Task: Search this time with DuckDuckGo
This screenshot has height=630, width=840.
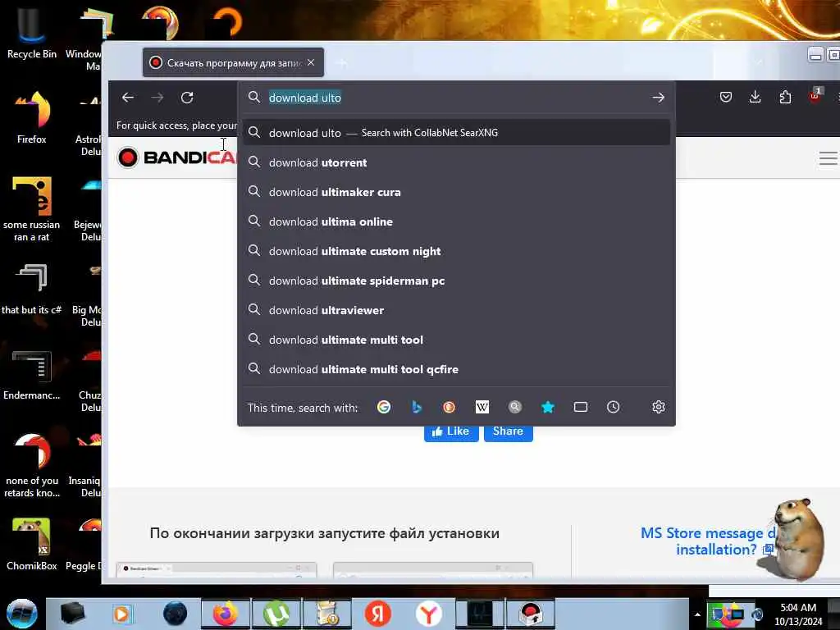Action: [x=449, y=407]
